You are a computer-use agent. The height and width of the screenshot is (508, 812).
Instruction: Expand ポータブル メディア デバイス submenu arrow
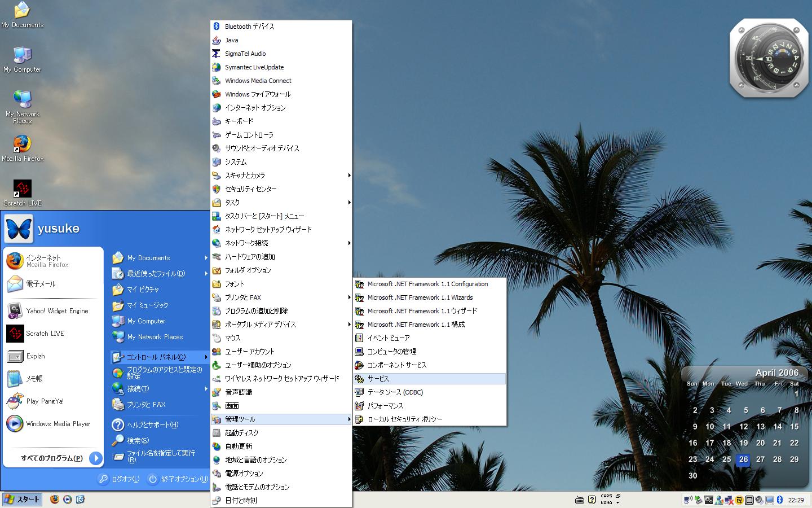(349, 325)
